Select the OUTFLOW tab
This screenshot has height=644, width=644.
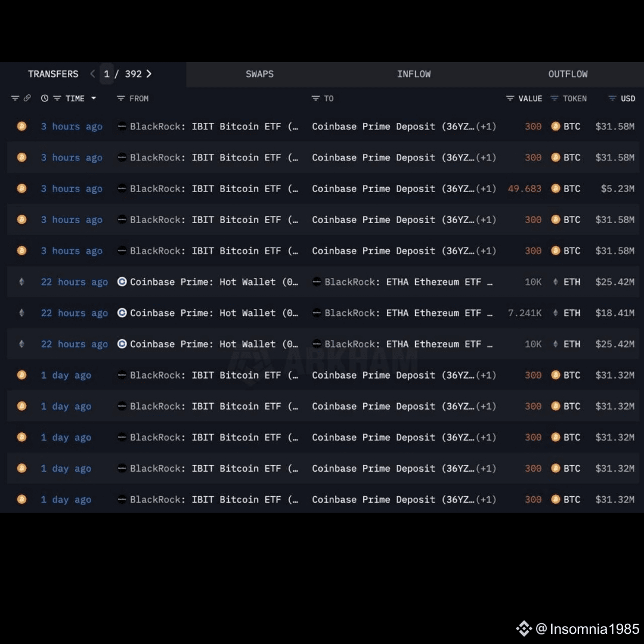point(568,74)
